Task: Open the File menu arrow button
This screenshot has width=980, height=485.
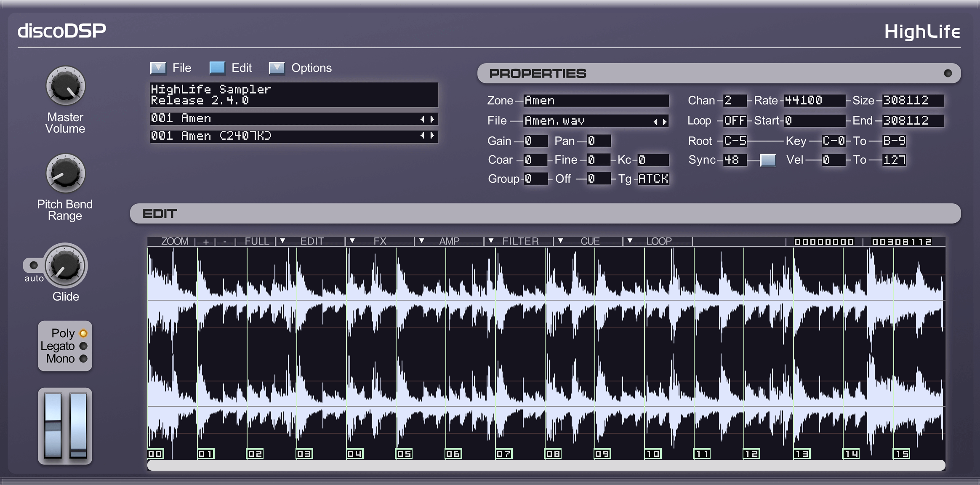Action: click(x=158, y=68)
